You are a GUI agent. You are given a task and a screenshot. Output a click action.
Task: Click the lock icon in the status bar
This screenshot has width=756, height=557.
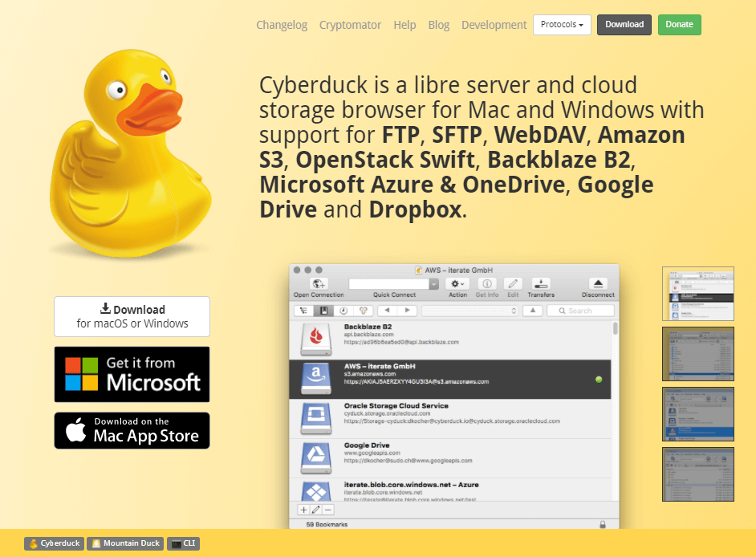coord(602,523)
